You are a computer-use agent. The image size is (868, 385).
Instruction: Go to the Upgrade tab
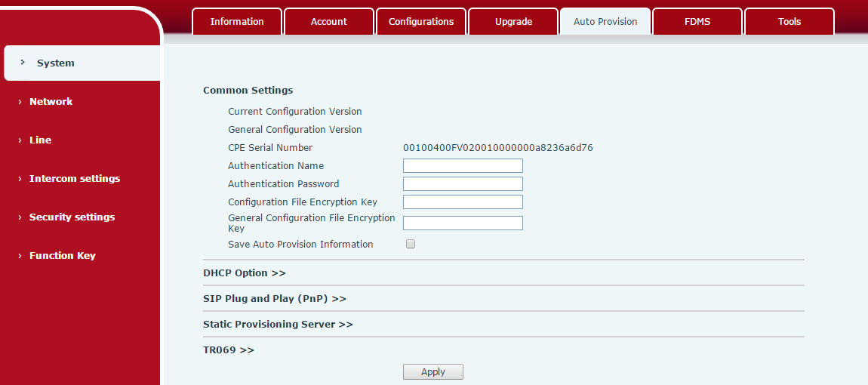(513, 21)
